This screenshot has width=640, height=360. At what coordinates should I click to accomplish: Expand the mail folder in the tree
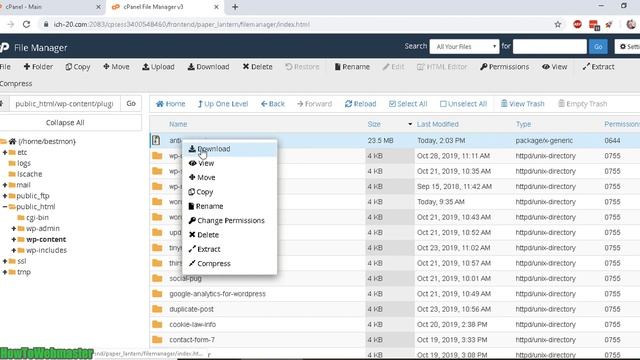5,185
